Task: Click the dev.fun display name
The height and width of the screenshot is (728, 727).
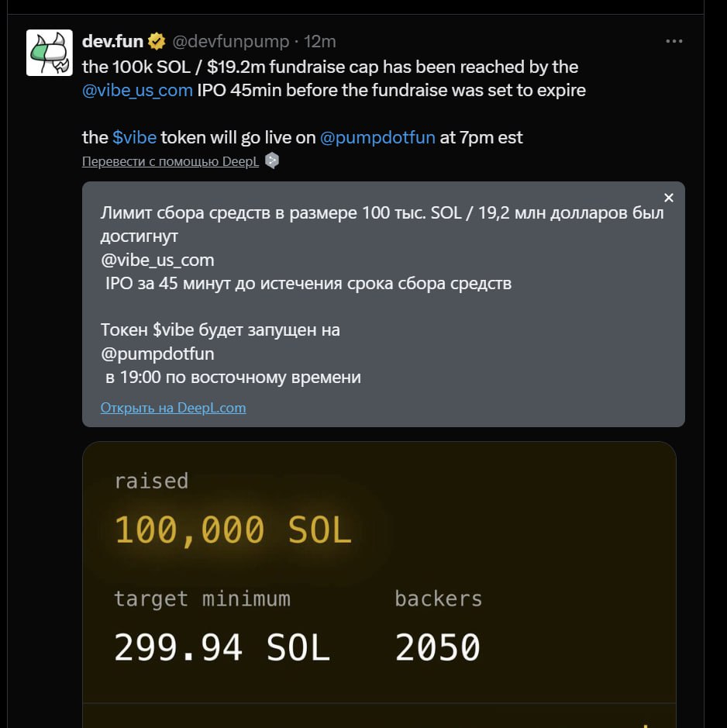Action: [x=112, y=41]
